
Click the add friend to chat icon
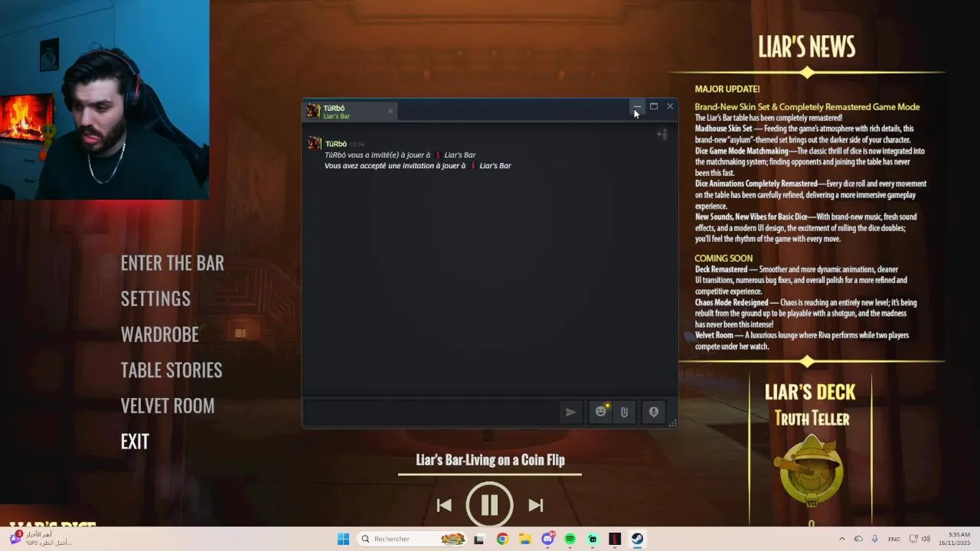(x=662, y=135)
